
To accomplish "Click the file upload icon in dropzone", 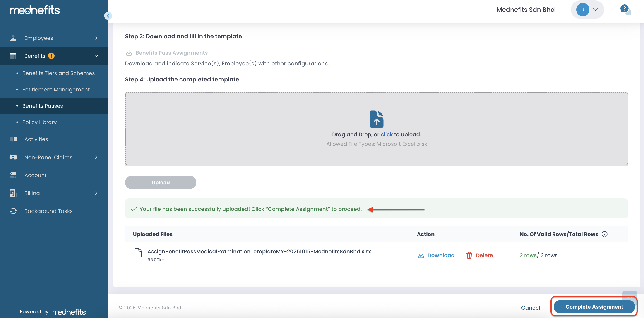I will 376,119.
